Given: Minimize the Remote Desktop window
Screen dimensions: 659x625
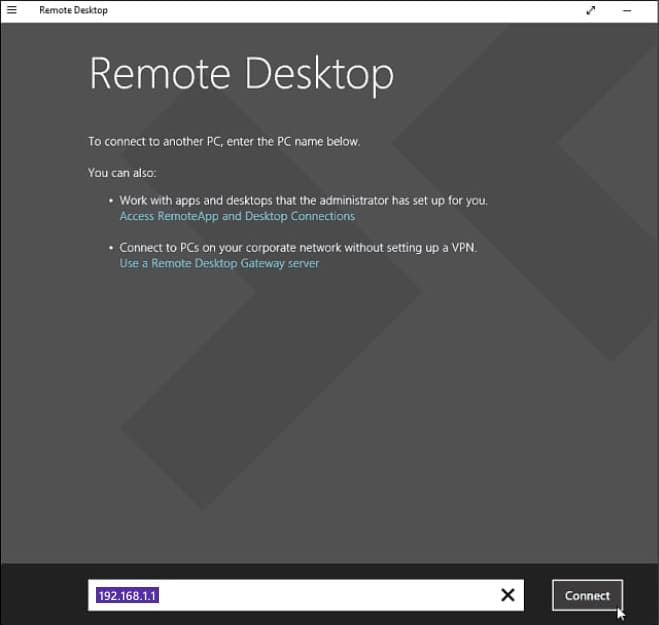Looking at the screenshot, I should click(x=627, y=11).
